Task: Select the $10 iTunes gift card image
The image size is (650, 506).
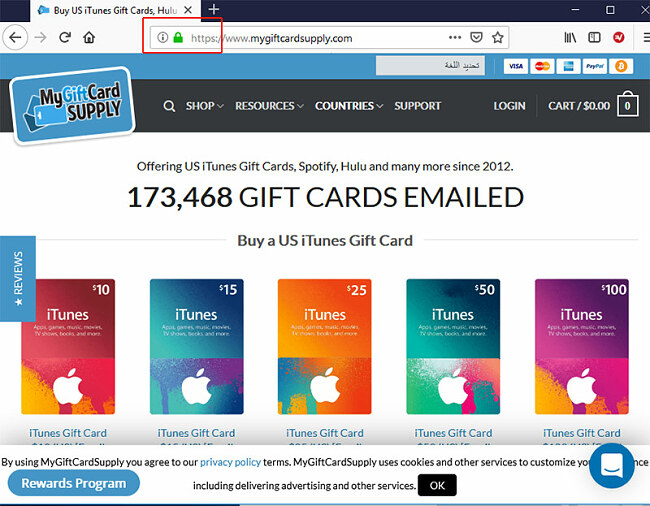Action: [x=68, y=346]
